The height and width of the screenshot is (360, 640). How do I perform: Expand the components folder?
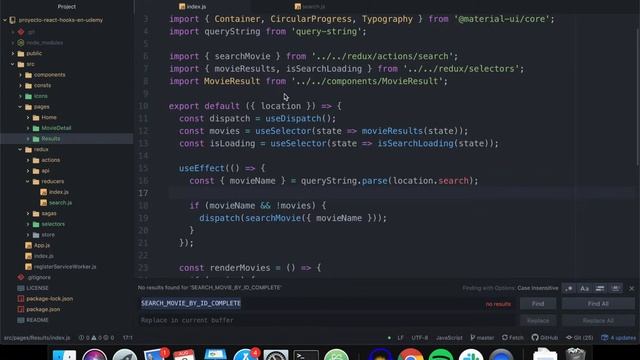point(20,75)
